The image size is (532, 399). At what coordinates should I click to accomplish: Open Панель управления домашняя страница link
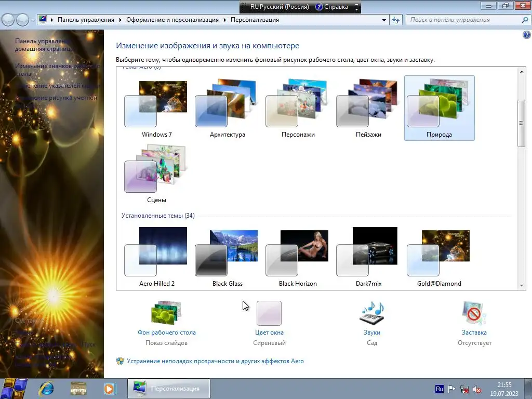tap(44, 45)
